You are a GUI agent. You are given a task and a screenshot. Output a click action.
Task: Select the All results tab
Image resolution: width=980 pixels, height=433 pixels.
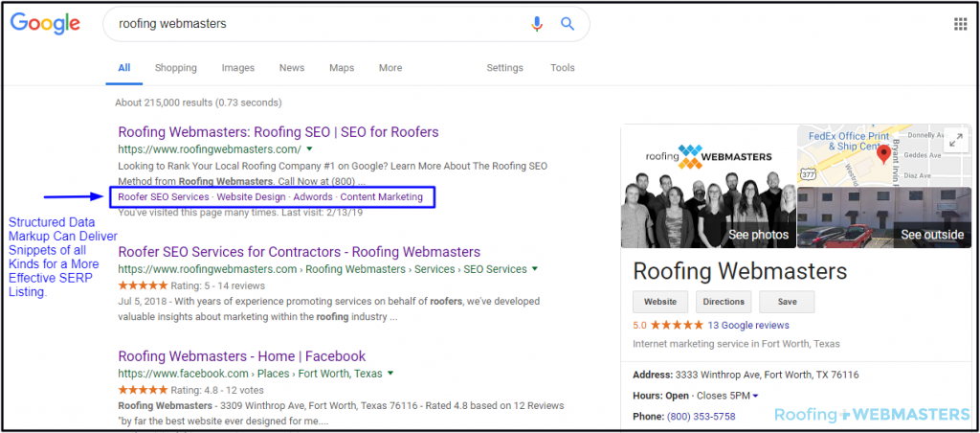[x=123, y=68]
